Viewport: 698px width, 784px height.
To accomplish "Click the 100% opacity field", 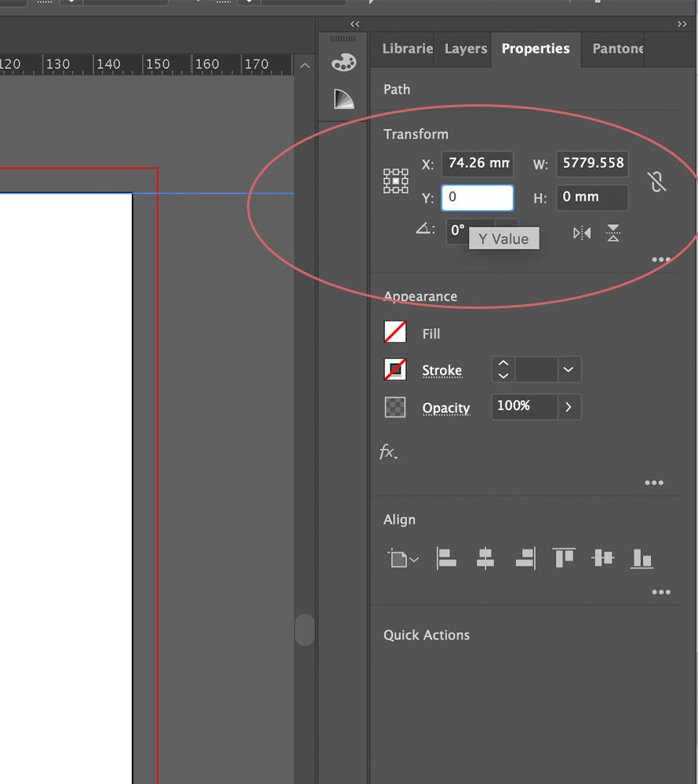I will tap(525, 406).
